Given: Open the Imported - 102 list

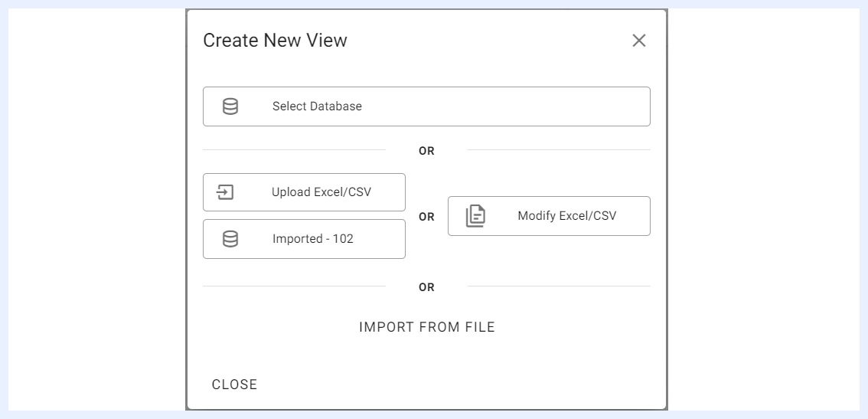Looking at the screenshot, I should (x=304, y=239).
